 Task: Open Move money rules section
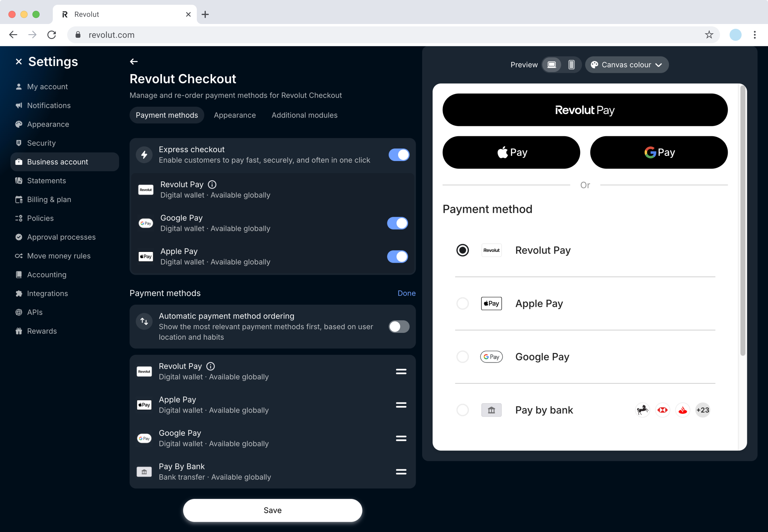[65, 256]
